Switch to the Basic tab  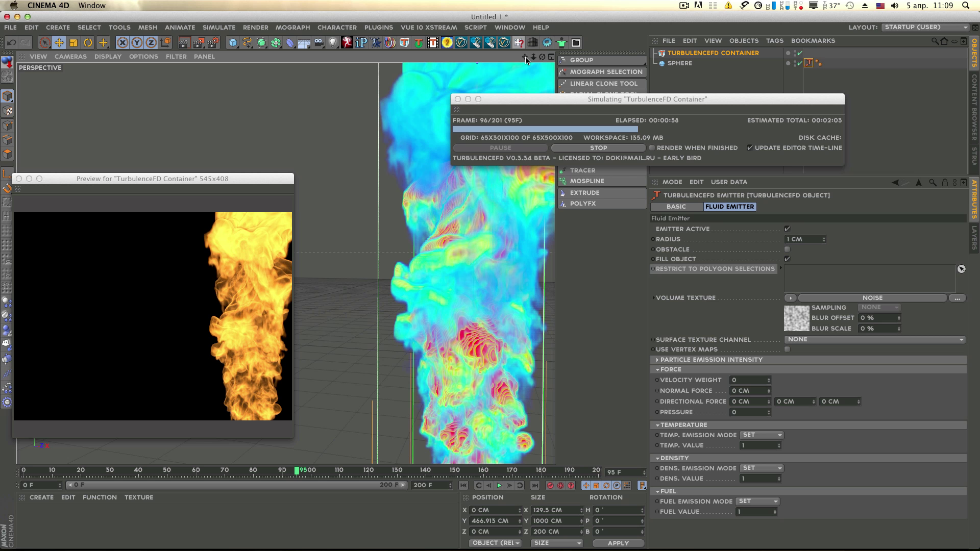point(676,207)
